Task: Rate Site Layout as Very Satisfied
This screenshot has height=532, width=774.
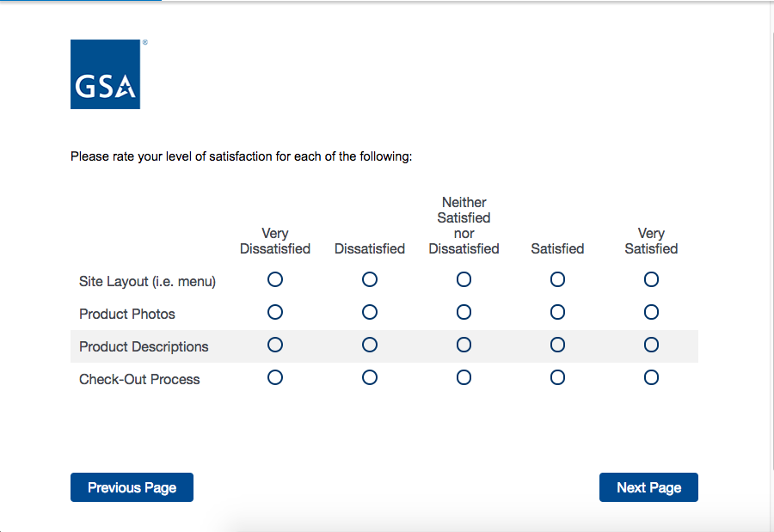Action: click(x=651, y=279)
